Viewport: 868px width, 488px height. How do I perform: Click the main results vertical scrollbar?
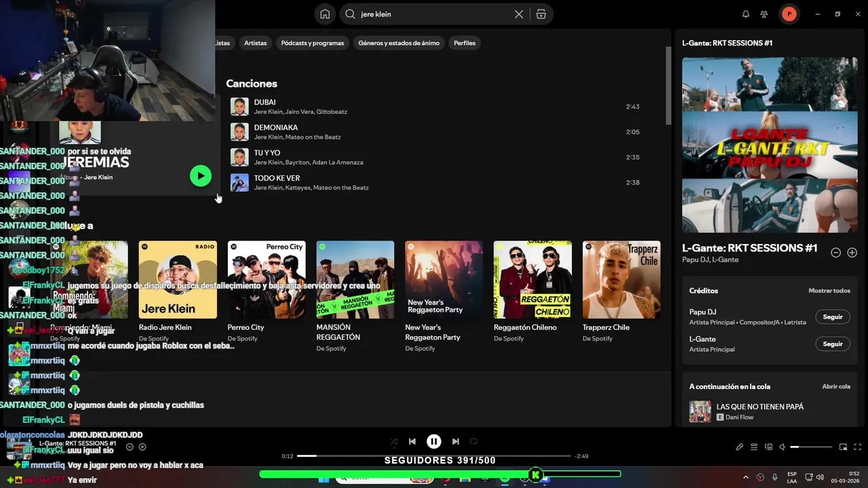click(x=669, y=86)
